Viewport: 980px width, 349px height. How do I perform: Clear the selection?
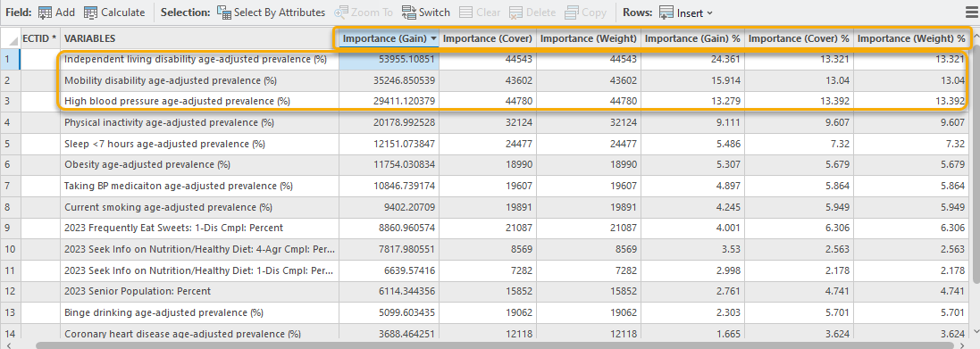tap(480, 12)
